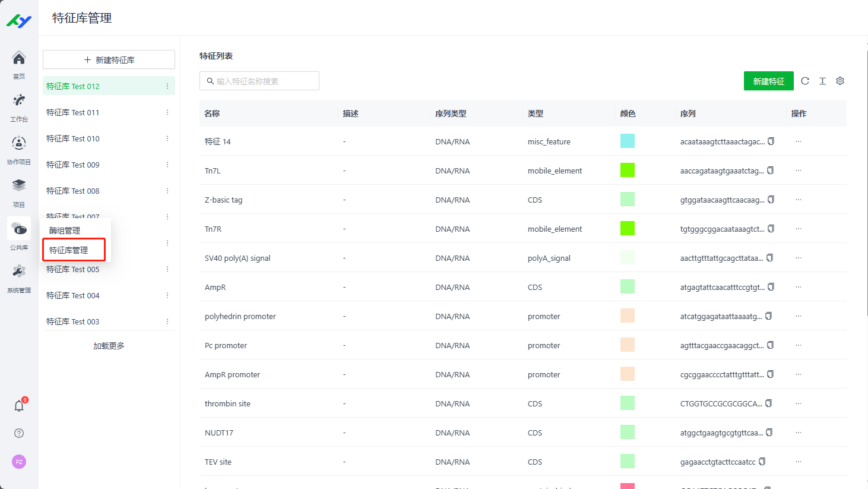868x489 pixels.
Task: Open the Collaboration Projects (协作项目) icon
Action: click(19, 143)
